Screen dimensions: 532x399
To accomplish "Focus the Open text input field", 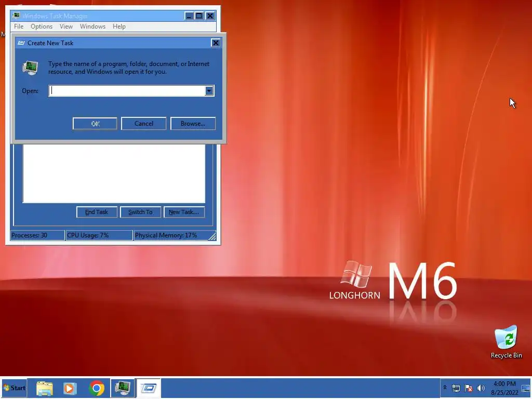I will [127, 90].
